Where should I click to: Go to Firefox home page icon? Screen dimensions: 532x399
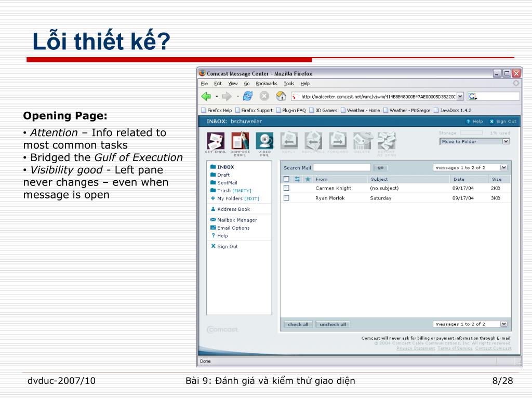pos(281,96)
